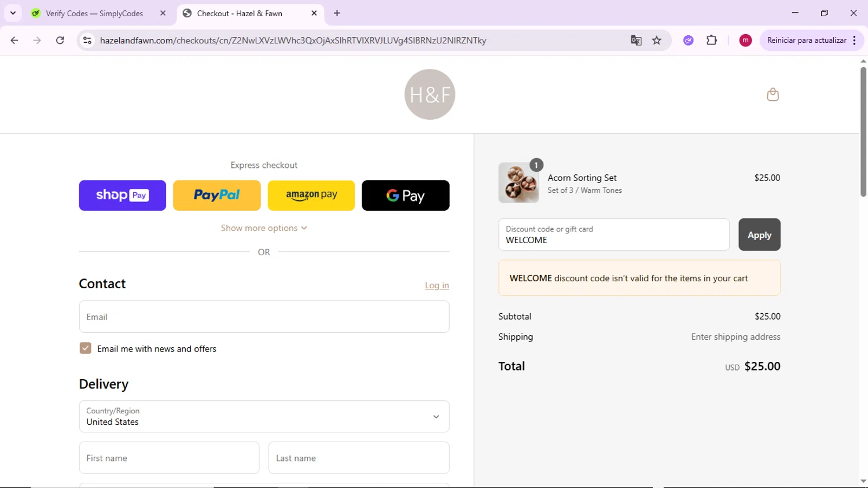Screen dimensions: 868x488
Task: Open the purple extension icon
Action: pyautogui.click(x=688, y=41)
